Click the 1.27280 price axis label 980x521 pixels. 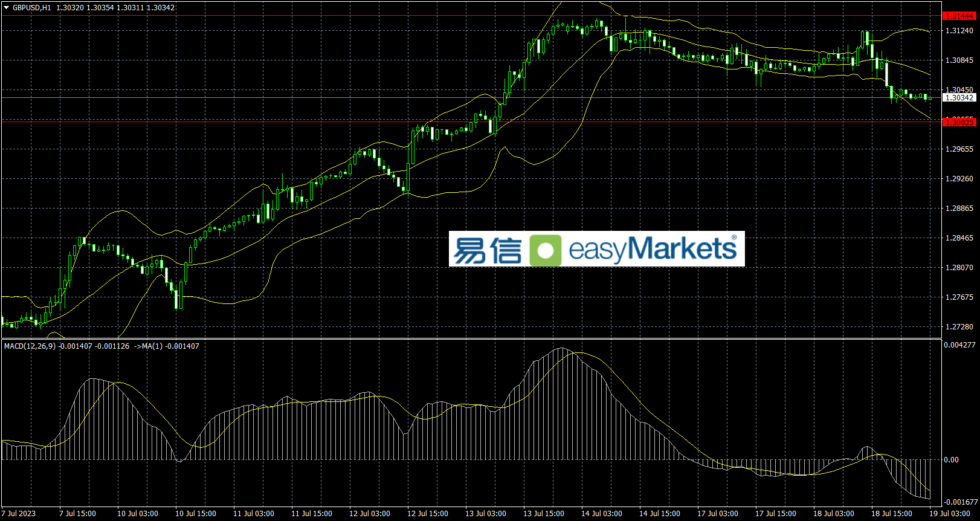click(x=959, y=327)
